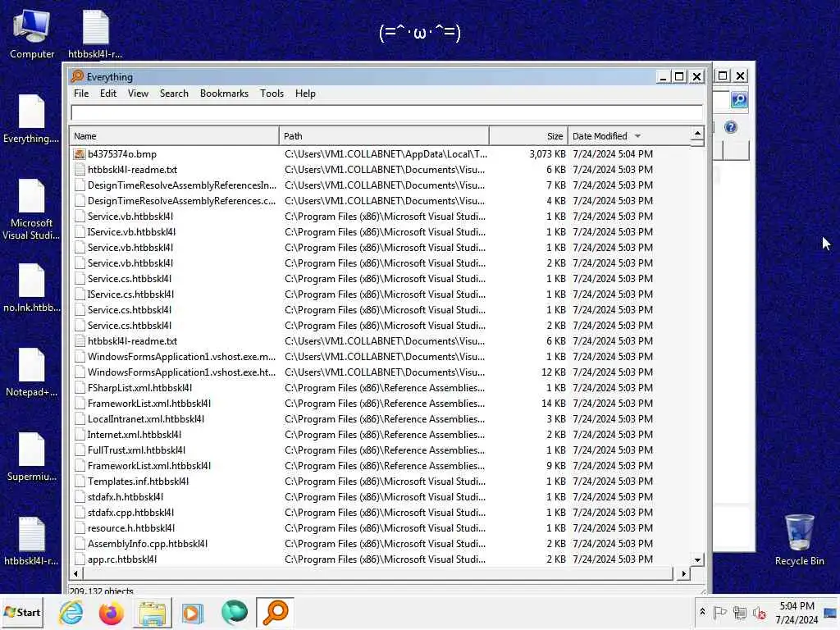This screenshot has width=840, height=630.
Task: Select WindowsFormsApplication1.vshost.exe.m... row
Action: click(381, 357)
